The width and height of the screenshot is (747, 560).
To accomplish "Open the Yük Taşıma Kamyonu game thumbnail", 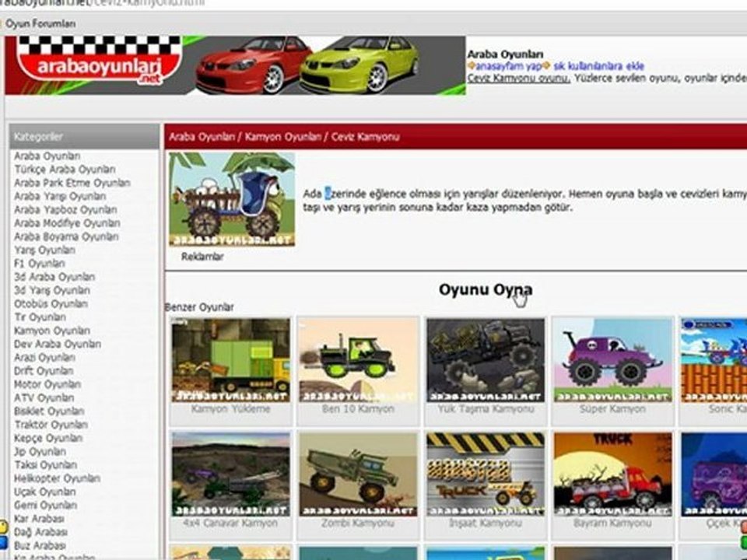I will pos(486,360).
